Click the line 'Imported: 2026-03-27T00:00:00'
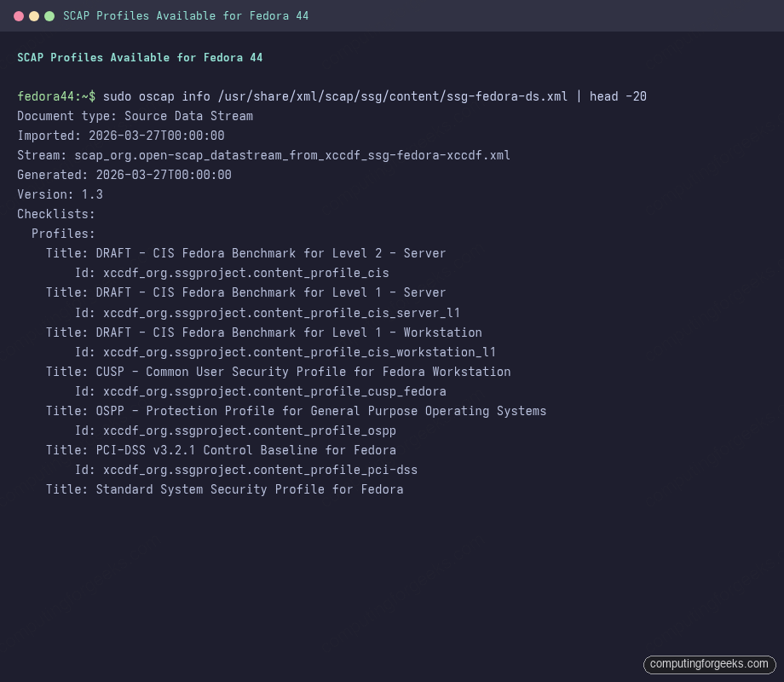Viewport: 784px width, 682px height. click(x=120, y=136)
